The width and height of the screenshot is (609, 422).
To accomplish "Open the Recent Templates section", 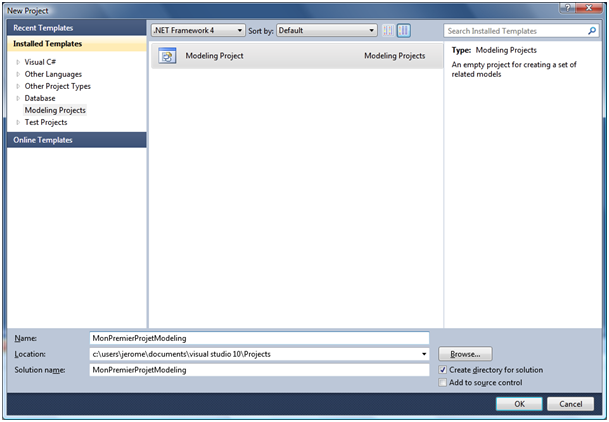I will 42,28.
